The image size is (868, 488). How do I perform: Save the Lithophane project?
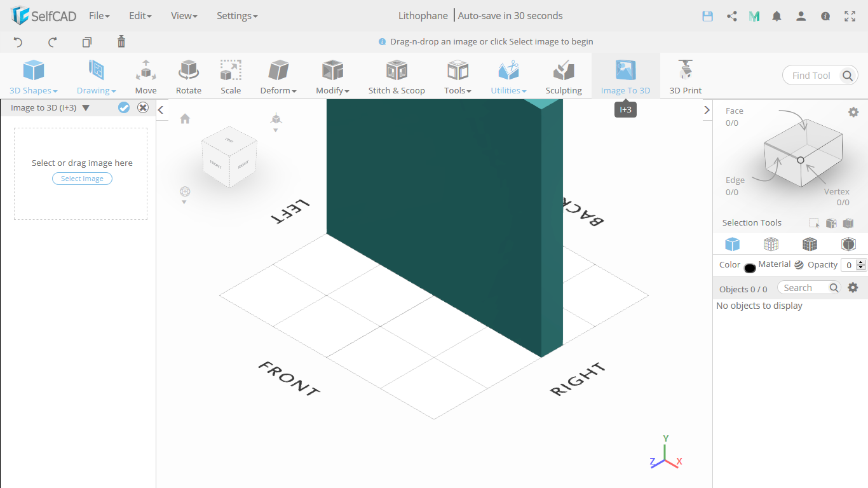pos(707,16)
